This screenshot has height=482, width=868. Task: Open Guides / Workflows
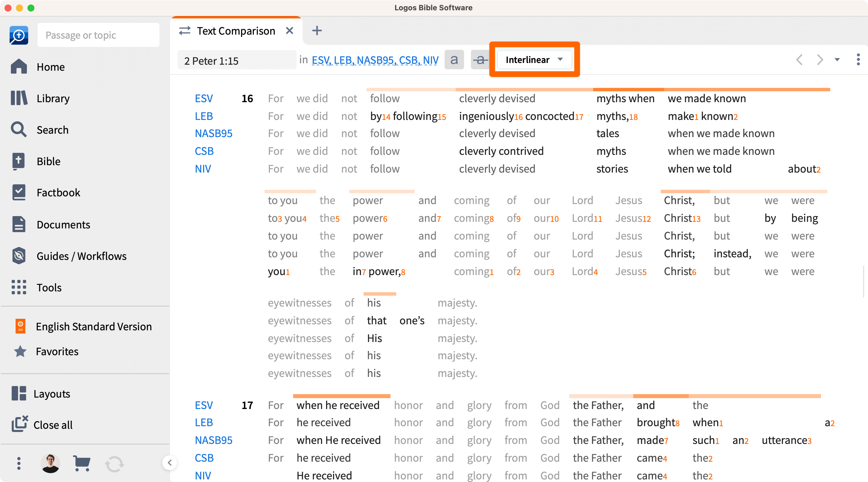[x=68, y=256]
